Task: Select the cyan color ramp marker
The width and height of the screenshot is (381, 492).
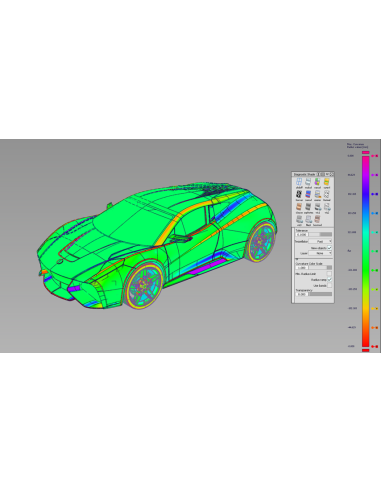Action: click(375, 232)
